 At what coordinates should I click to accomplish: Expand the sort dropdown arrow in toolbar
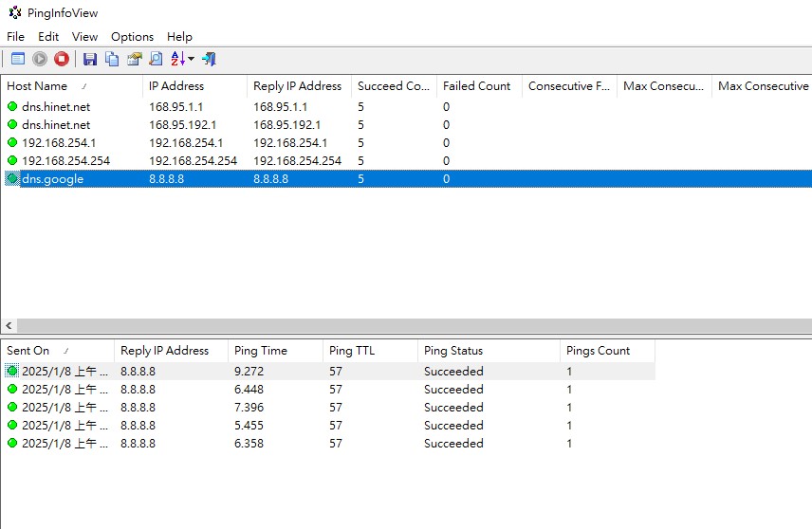tap(192, 59)
